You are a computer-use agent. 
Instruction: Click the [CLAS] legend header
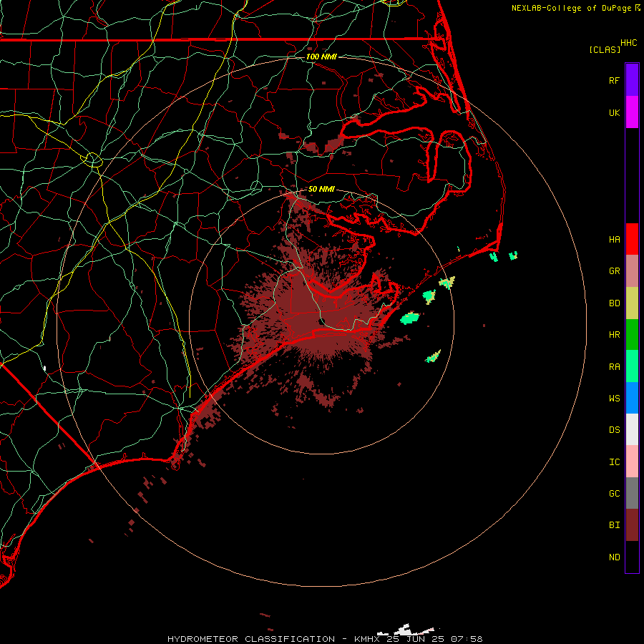click(605, 49)
